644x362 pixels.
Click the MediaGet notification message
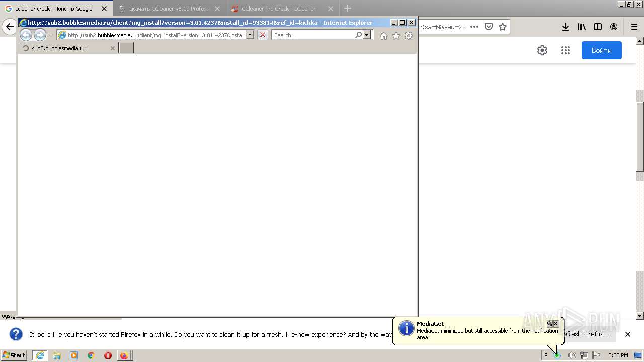487,334
